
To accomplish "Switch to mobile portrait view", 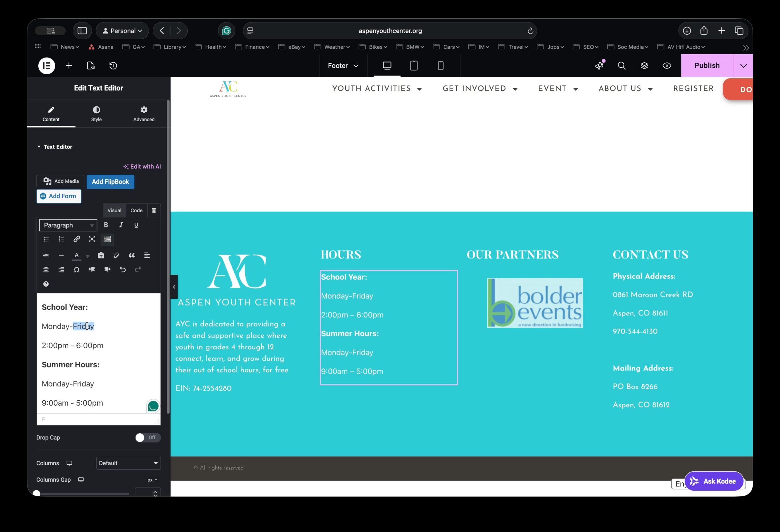I will click(440, 66).
